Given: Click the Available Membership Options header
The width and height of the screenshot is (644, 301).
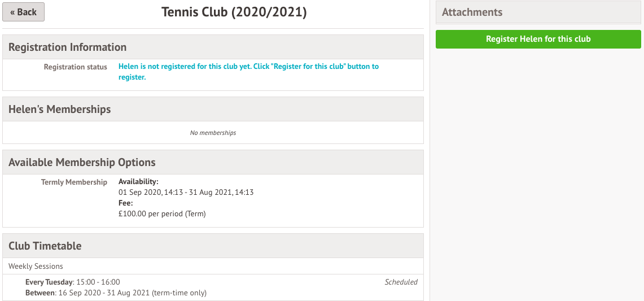Looking at the screenshot, I should 82,162.
